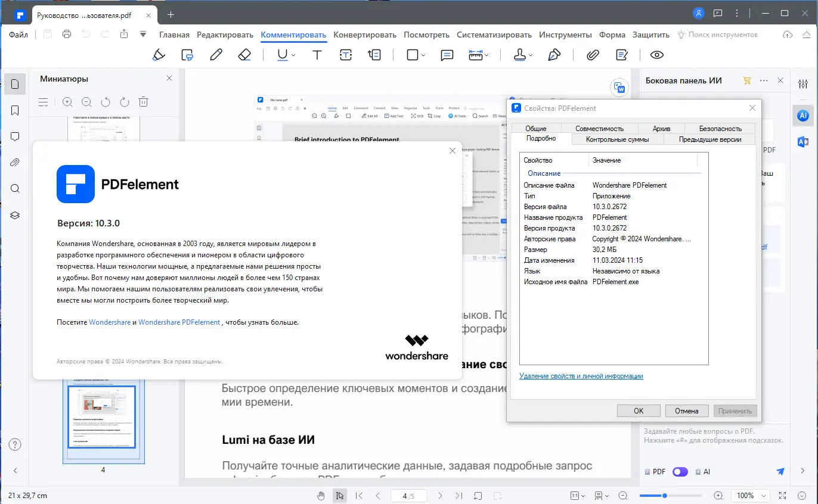Select the hand pan tool in status bar

click(x=321, y=496)
